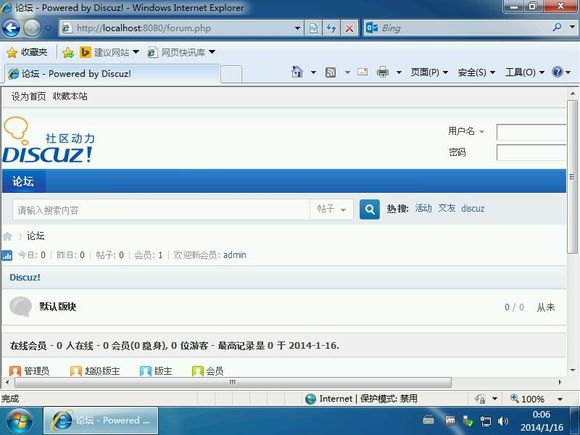Open the 用户名 login type dropdown
The height and width of the screenshot is (435, 580).
coord(466,131)
